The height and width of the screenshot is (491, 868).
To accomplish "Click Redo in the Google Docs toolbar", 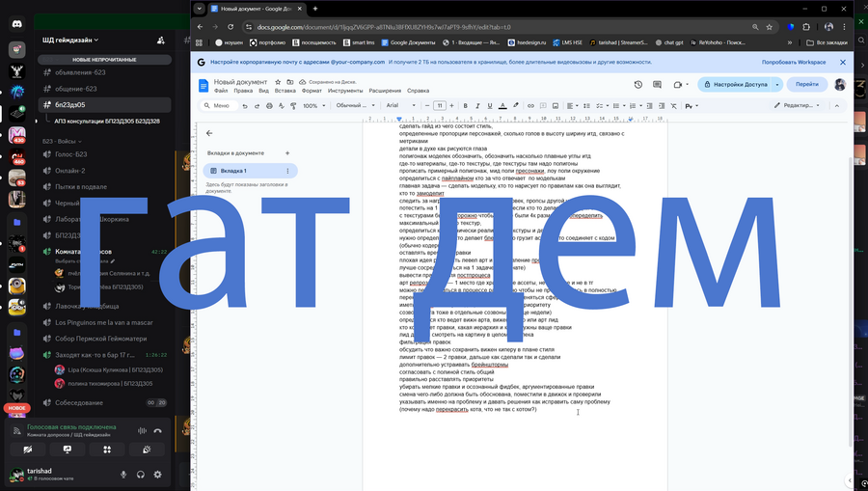I will click(x=257, y=106).
